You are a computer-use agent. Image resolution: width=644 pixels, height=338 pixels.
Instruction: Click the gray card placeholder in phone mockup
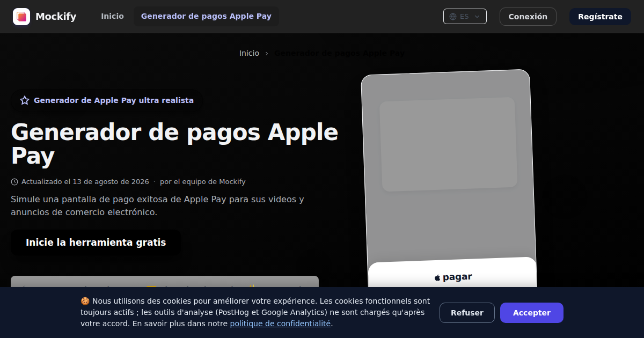(x=448, y=144)
